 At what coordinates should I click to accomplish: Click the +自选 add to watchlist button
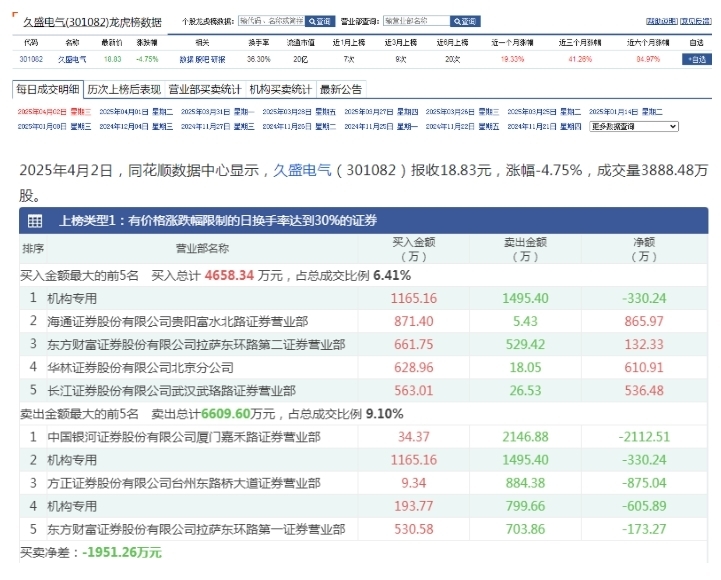click(696, 59)
